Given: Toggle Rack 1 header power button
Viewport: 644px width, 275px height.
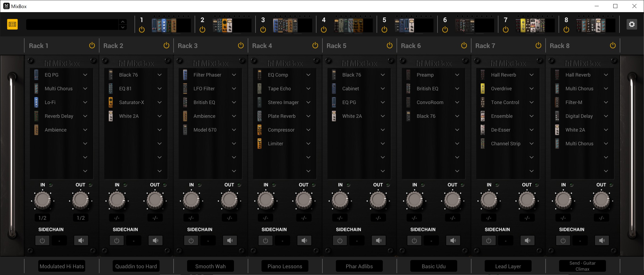Looking at the screenshot, I should point(92,45).
